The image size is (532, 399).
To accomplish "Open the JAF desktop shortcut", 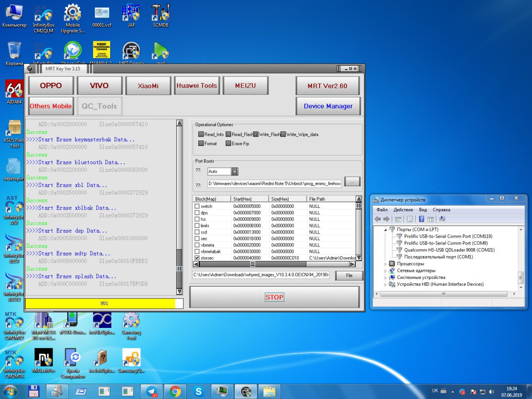I will (x=131, y=16).
